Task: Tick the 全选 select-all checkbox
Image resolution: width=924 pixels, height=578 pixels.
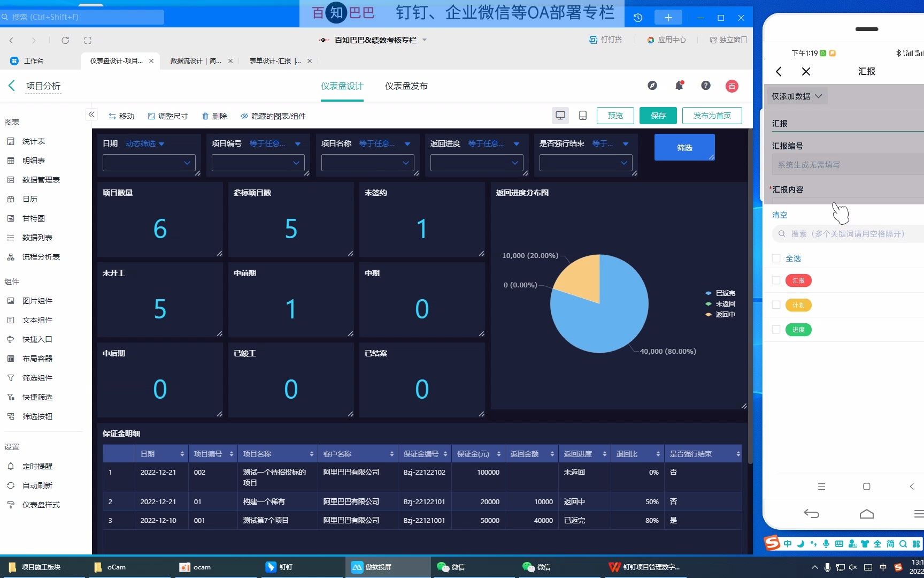Action: click(776, 258)
